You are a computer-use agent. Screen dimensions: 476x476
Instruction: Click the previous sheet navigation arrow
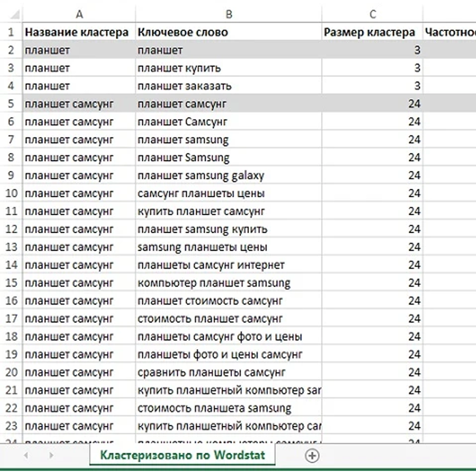26,455
